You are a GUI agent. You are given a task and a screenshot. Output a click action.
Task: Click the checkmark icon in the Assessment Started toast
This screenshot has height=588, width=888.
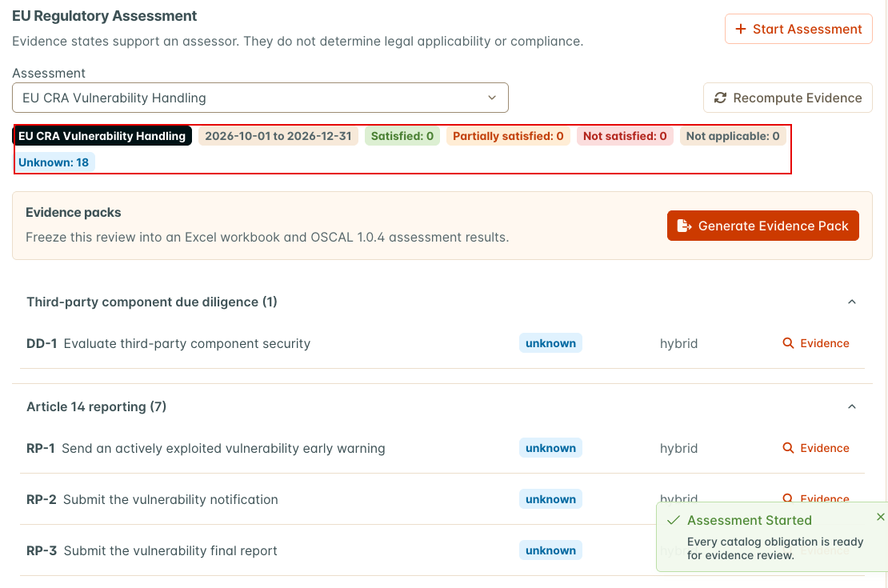[674, 520]
